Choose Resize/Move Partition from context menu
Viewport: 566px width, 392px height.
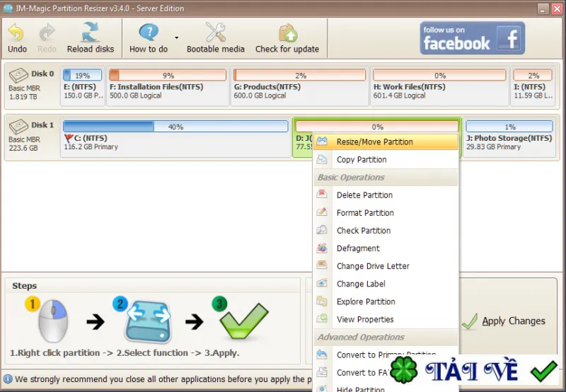tap(386, 142)
